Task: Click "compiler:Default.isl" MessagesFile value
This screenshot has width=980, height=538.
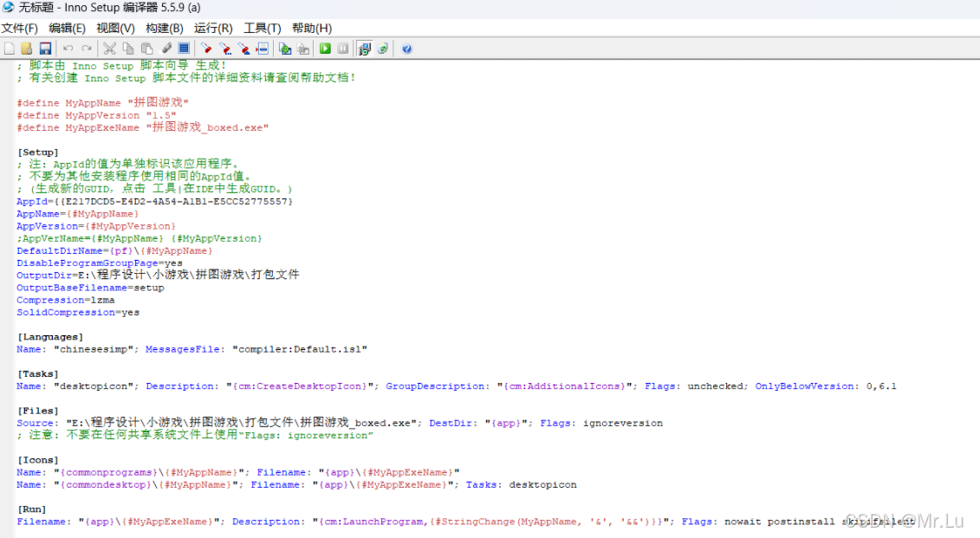Action: 300,349
